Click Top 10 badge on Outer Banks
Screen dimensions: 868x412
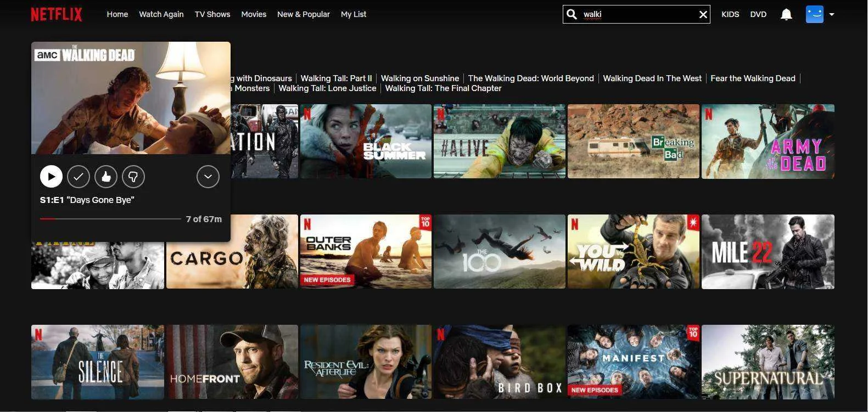tap(425, 222)
